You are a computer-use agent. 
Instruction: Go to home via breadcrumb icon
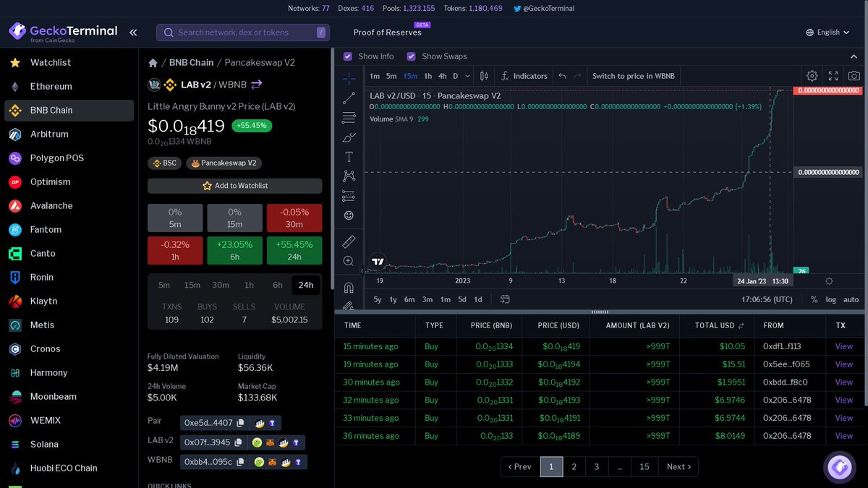(x=153, y=63)
